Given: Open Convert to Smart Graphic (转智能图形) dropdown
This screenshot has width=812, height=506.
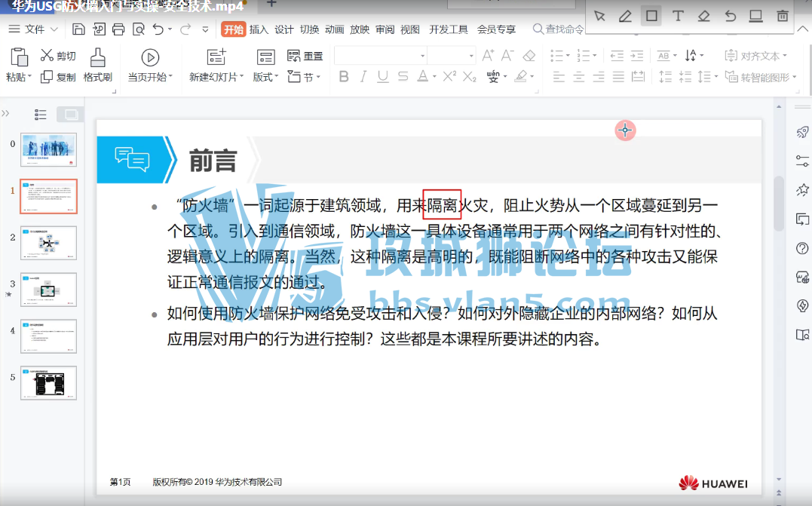Looking at the screenshot, I should coord(761,77).
